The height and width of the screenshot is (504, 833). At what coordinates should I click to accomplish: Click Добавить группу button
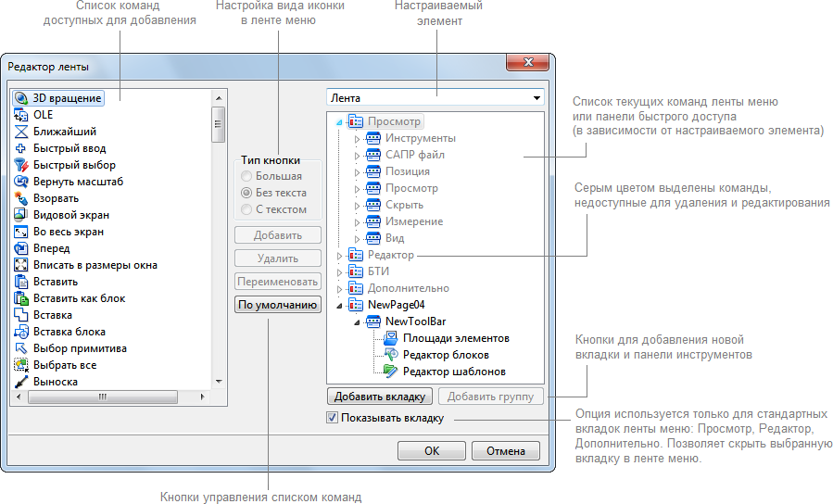(490, 397)
